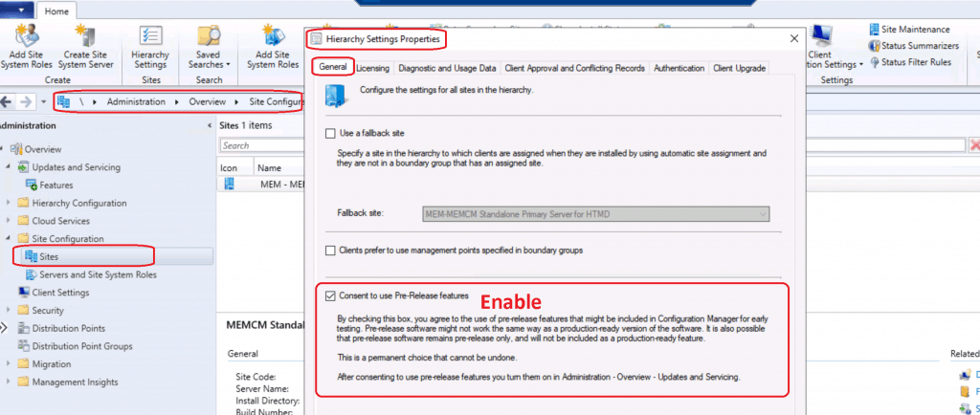Select the MEM site row icon

[x=230, y=185]
